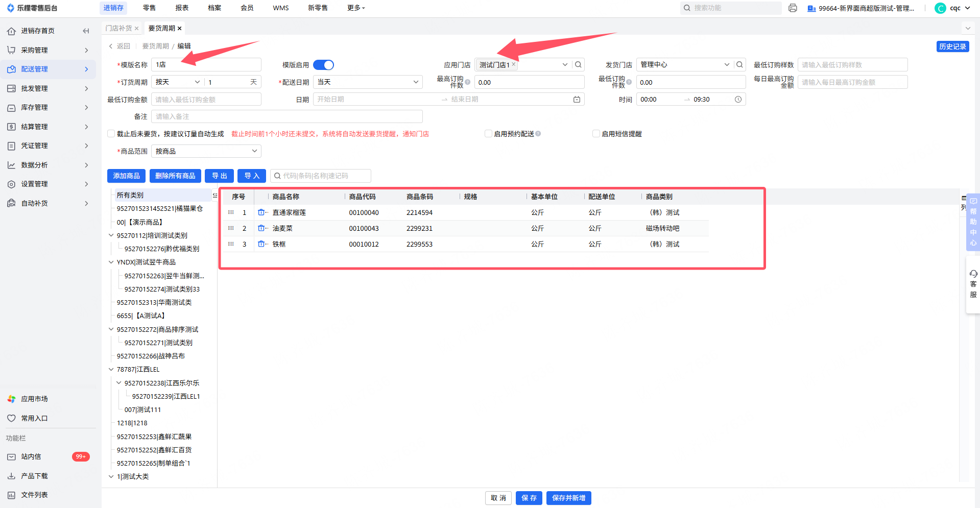Click the printer icon in top bar

pyautogui.click(x=793, y=8)
